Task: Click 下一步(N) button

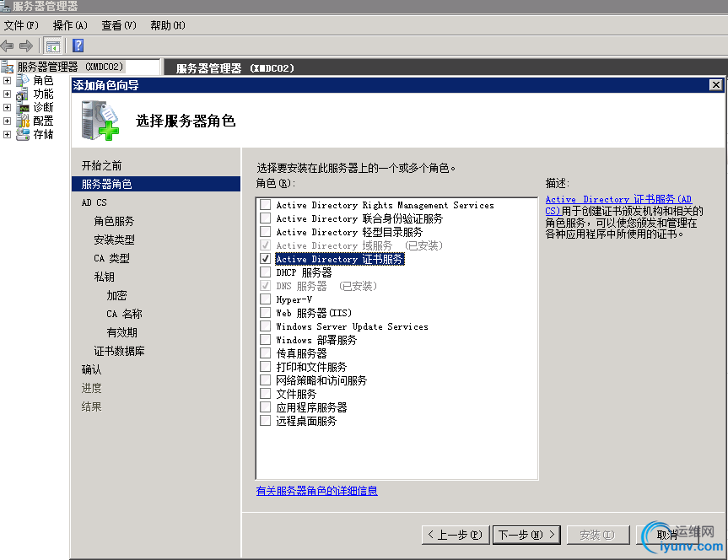Action: pos(526,535)
